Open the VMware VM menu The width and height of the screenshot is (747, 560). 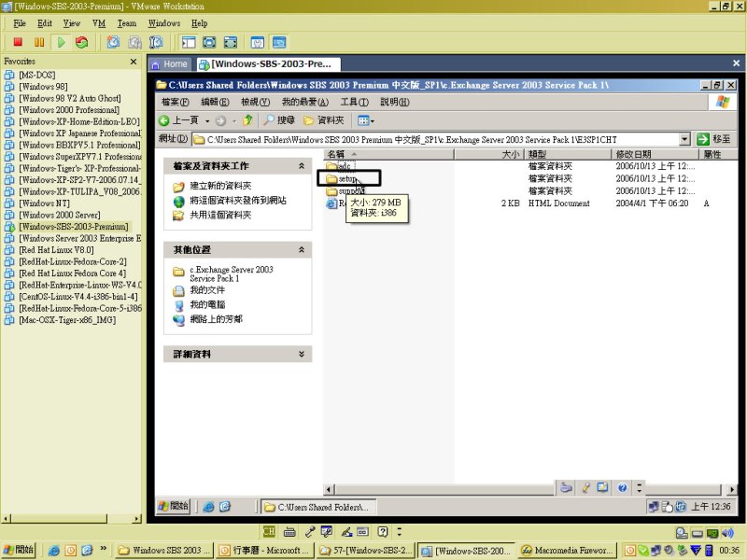point(99,23)
